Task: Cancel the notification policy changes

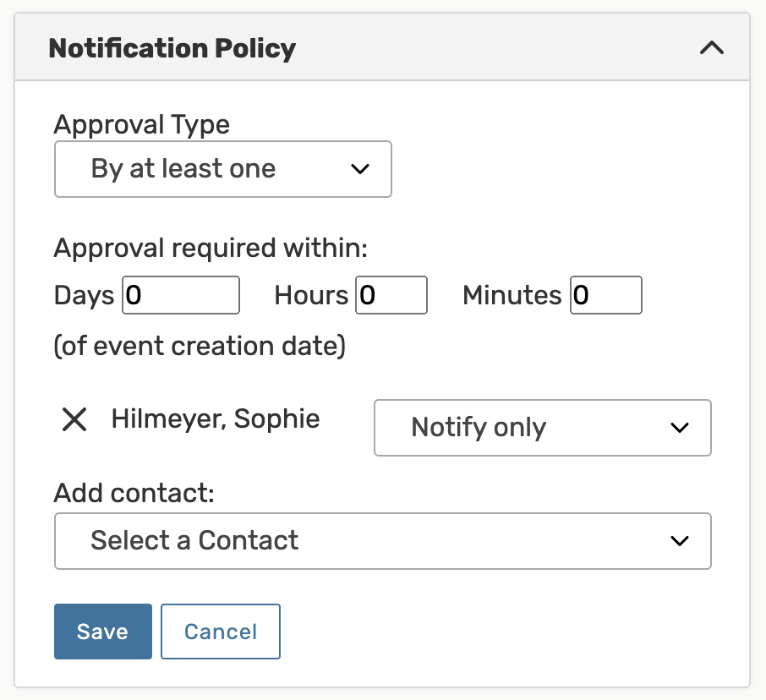Action: pyautogui.click(x=221, y=632)
